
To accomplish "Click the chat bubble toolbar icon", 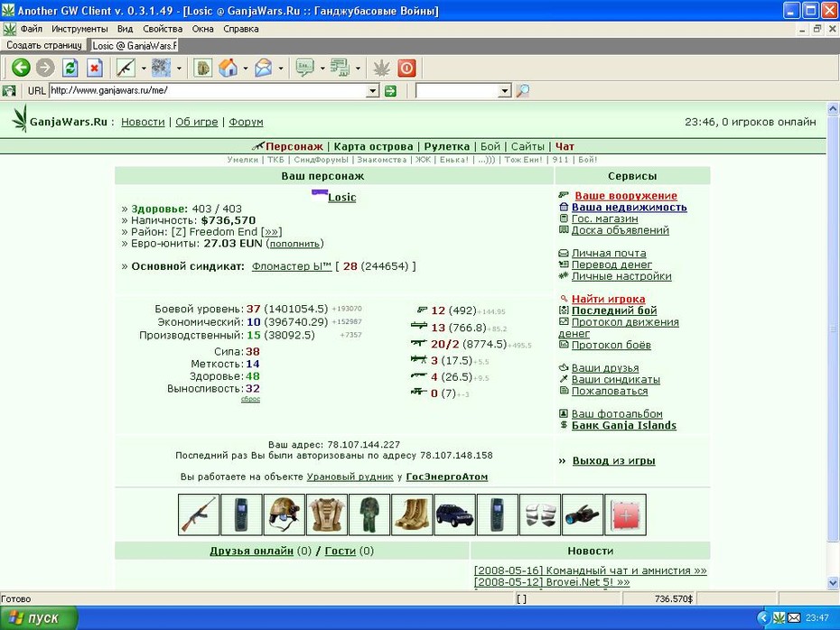I will coord(304,68).
